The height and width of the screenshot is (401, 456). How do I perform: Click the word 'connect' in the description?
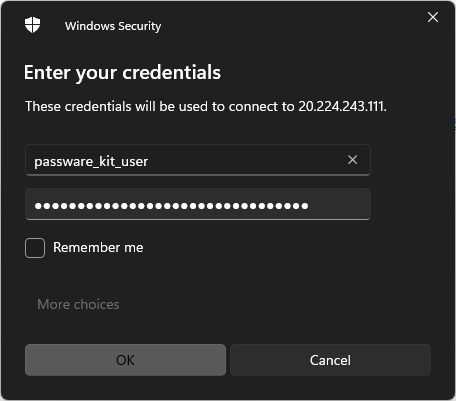pyautogui.click(x=254, y=107)
